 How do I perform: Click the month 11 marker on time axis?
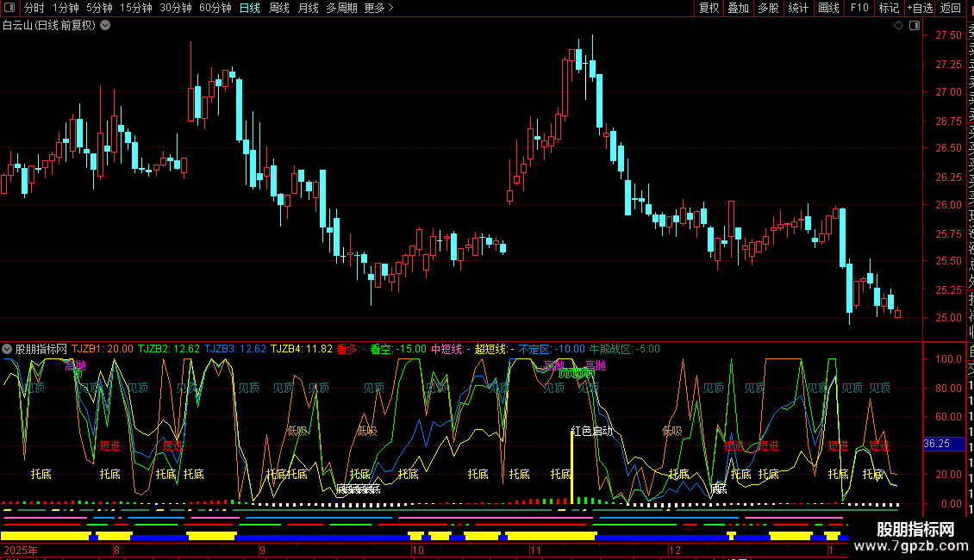click(x=535, y=550)
